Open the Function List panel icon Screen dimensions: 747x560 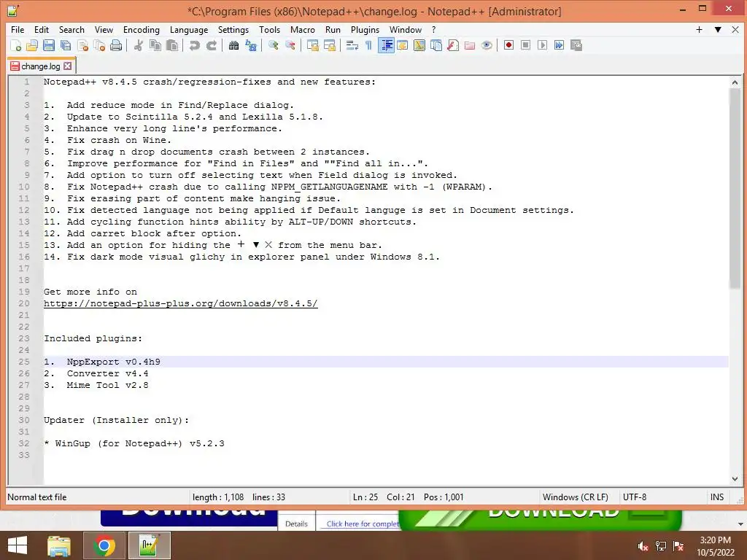[452, 45]
